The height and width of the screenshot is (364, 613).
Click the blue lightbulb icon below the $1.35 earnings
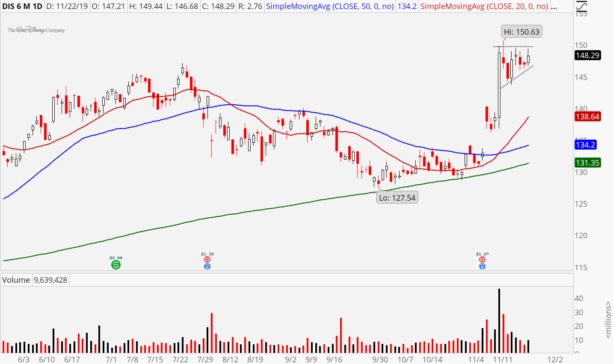click(207, 266)
